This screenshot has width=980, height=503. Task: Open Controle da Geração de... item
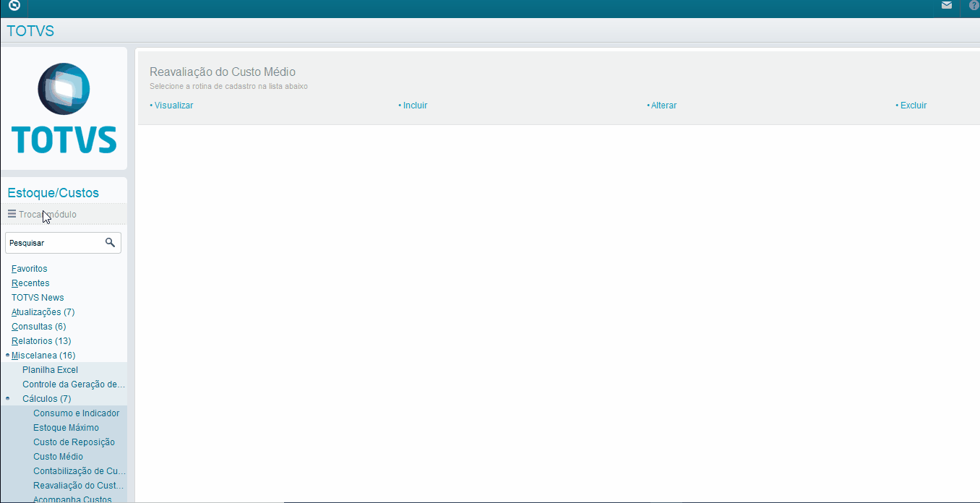coord(74,384)
